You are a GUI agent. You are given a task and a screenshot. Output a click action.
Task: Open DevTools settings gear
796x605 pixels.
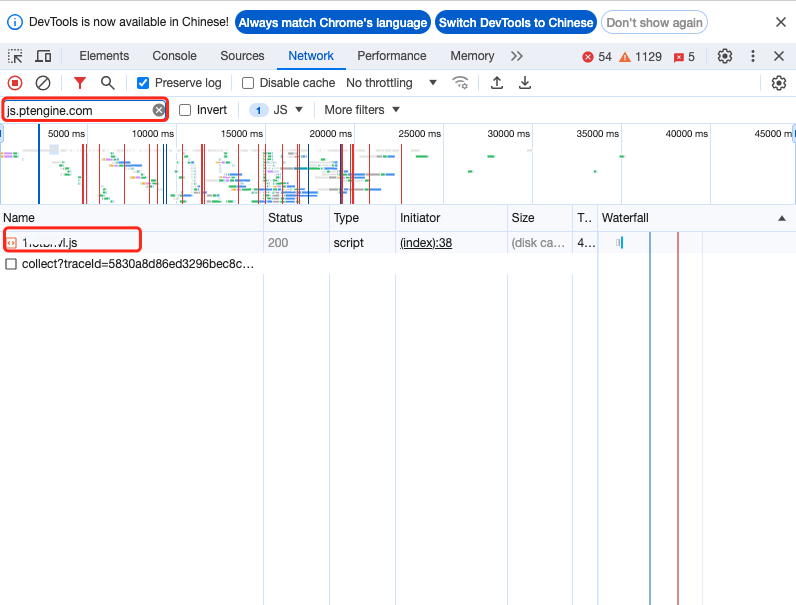point(725,56)
